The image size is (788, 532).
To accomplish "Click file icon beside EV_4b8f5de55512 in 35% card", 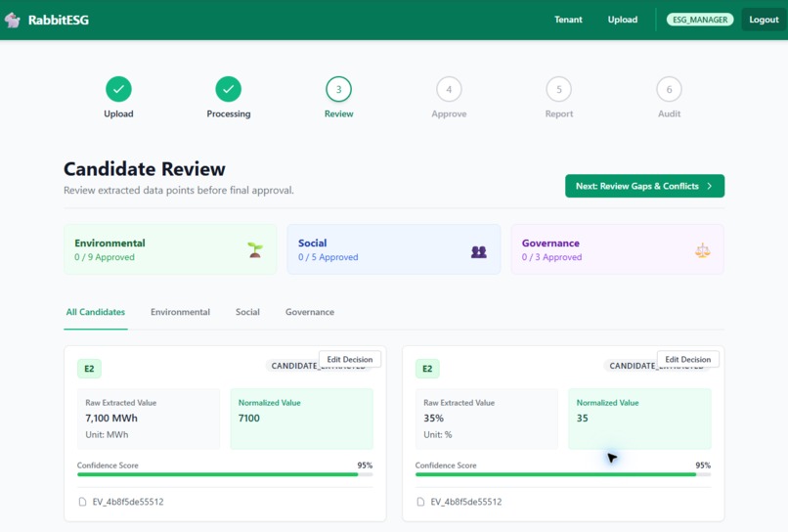I will 420,502.
